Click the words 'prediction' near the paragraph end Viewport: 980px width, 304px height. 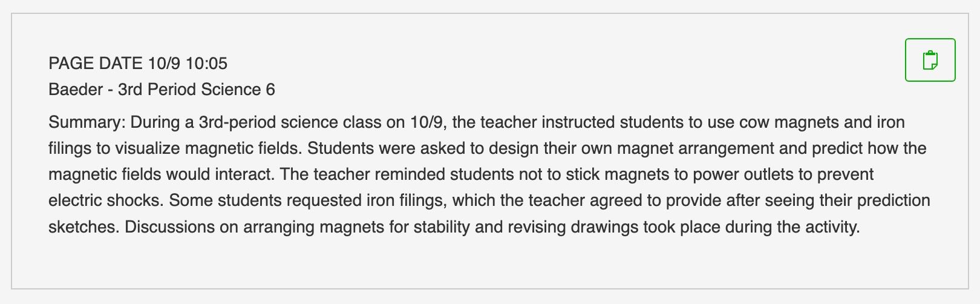click(893, 200)
